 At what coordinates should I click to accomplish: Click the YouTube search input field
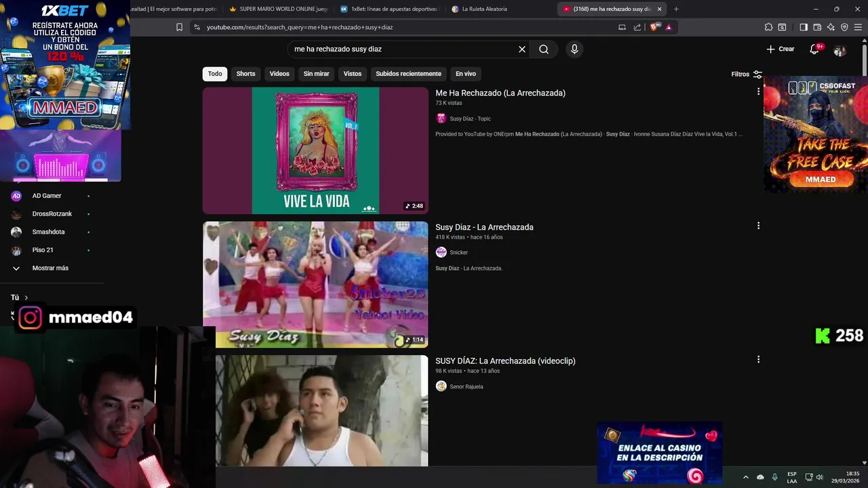pyautogui.click(x=403, y=49)
